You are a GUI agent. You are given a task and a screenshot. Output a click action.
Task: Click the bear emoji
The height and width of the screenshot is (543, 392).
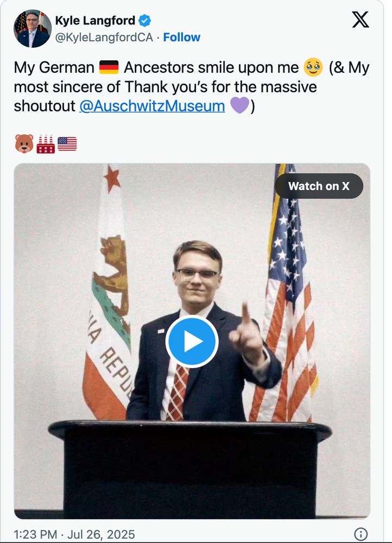[24, 144]
